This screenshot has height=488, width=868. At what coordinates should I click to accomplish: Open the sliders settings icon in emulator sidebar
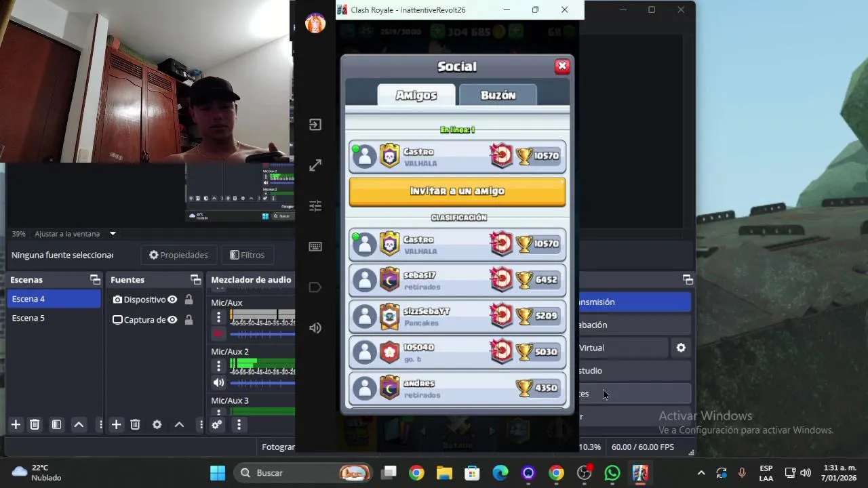pos(315,206)
